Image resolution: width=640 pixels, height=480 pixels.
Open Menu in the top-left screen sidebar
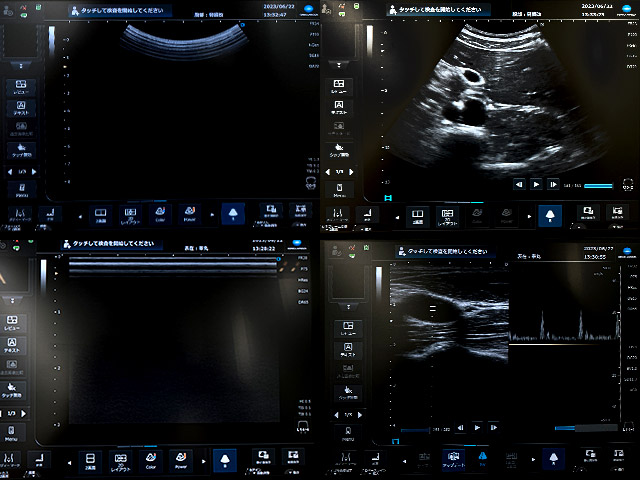(22, 190)
